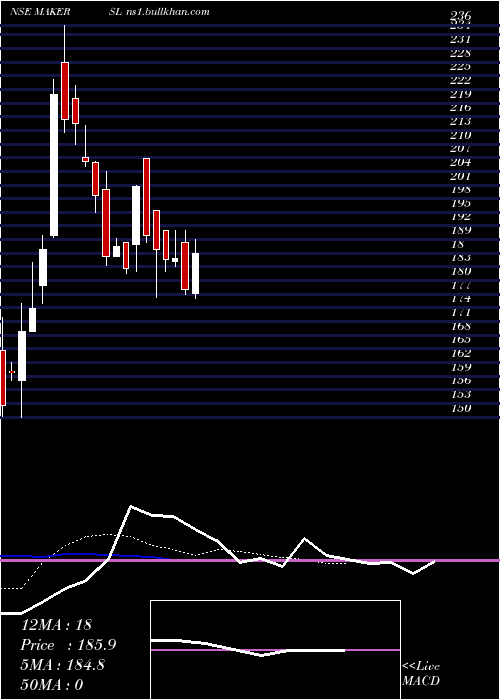Click the 'NSE MAKER' chart title text
The width and height of the screenshot is (500, 700).
click(40, 11)
